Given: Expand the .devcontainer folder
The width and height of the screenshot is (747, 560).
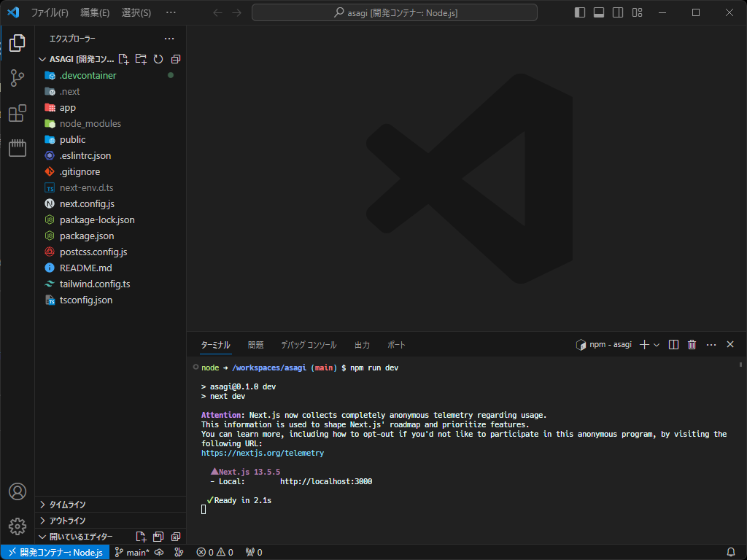Looking at the screenshot, I should coord(111,75).
